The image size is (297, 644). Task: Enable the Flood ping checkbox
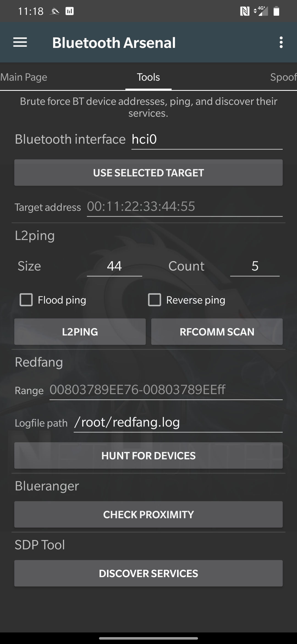click(26, 300)
